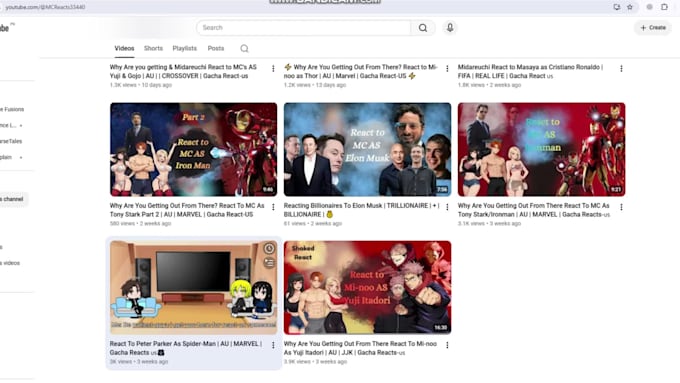
Task: Play the Spider-Man gacha room thumbnail
Action: 193,288
